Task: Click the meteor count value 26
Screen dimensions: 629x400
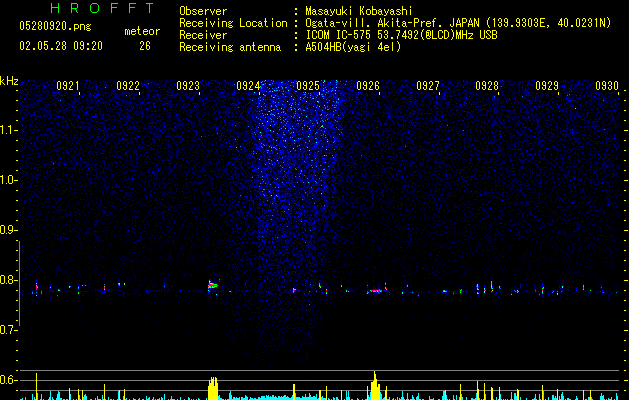Action: [145, 46]
